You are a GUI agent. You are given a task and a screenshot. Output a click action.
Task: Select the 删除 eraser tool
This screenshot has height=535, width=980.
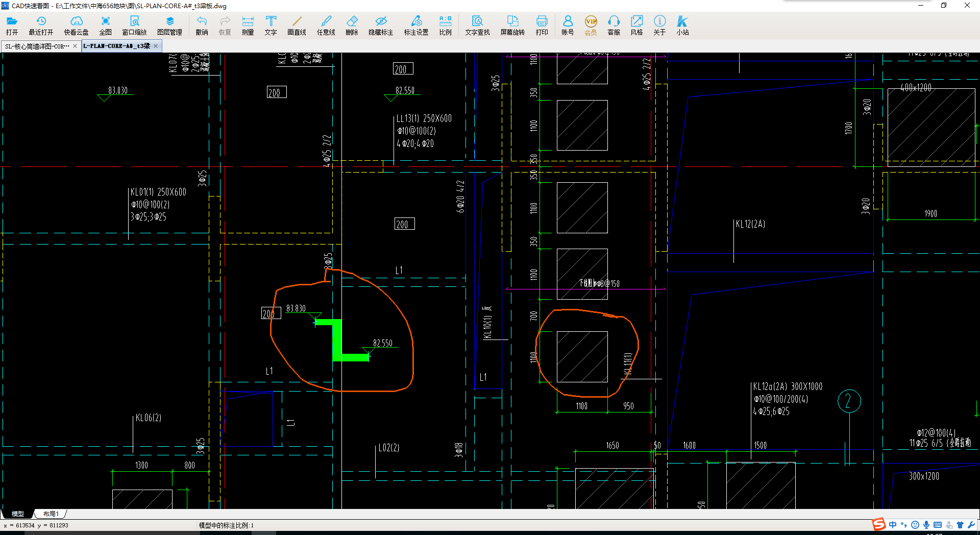352,25
